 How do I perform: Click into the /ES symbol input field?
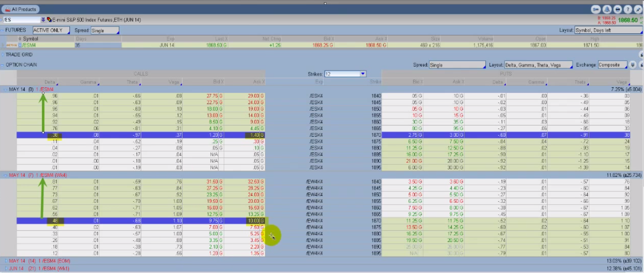tap(21, 20)
